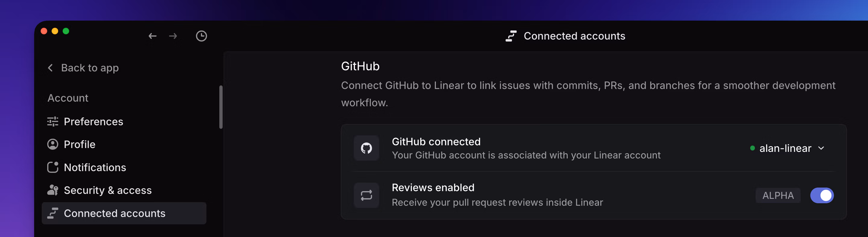Disable the Reviews enabled toggle
868x237 pixels.
click(822, 195)
